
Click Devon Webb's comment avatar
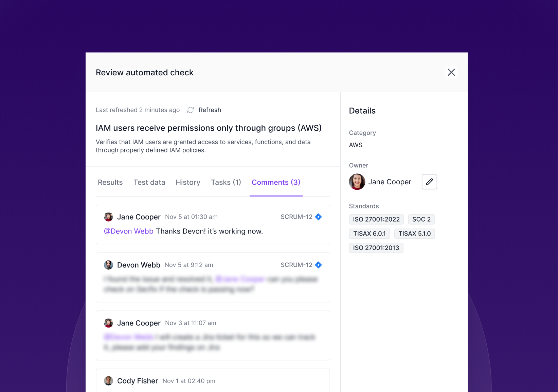tap(108, 265)
